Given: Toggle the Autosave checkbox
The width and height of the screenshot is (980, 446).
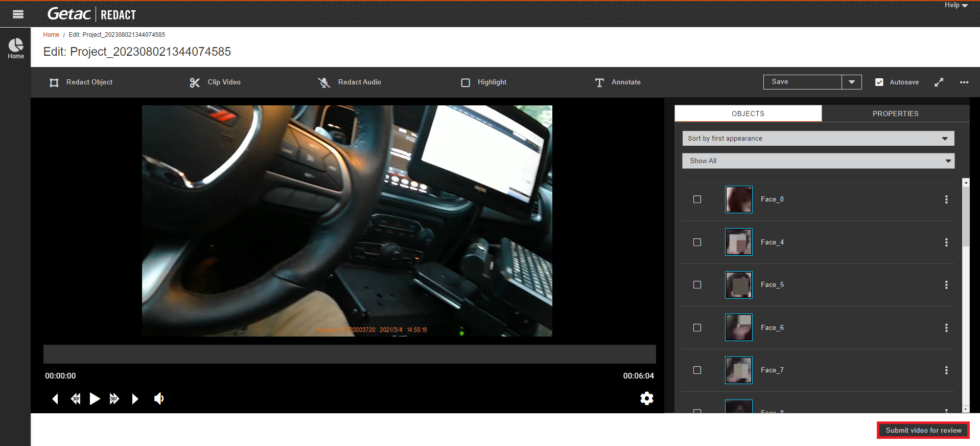Looking at the screenshot, I should [879, 82].
